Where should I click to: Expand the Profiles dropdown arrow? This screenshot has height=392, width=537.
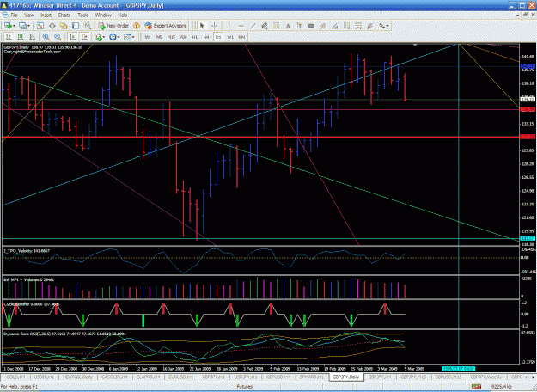coord(28,26)
